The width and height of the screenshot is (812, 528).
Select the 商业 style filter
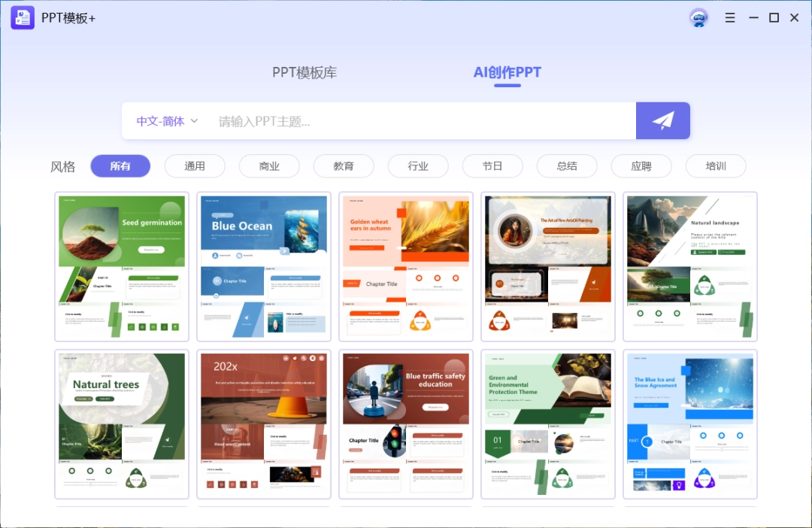(x=269, y=166)
